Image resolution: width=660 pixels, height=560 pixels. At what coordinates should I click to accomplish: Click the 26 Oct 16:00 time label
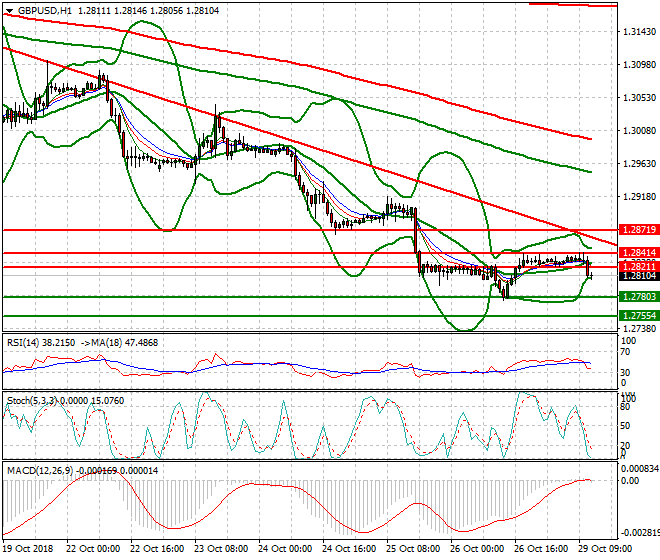point(541,549)
